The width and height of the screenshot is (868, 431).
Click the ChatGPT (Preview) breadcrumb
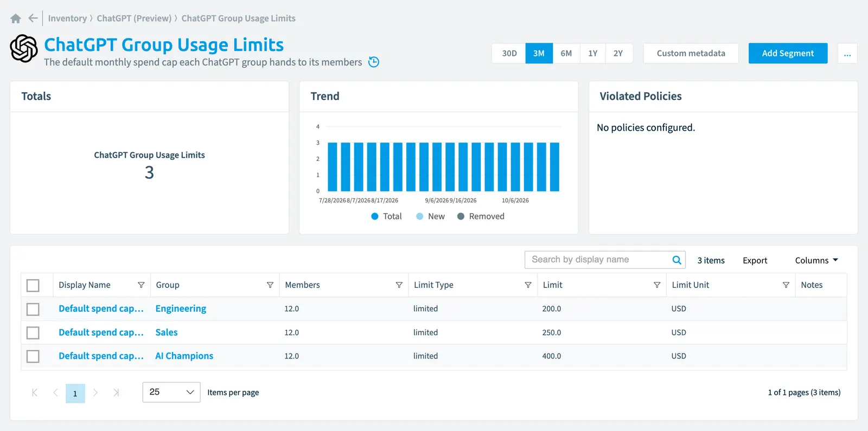tap(134, 18)
